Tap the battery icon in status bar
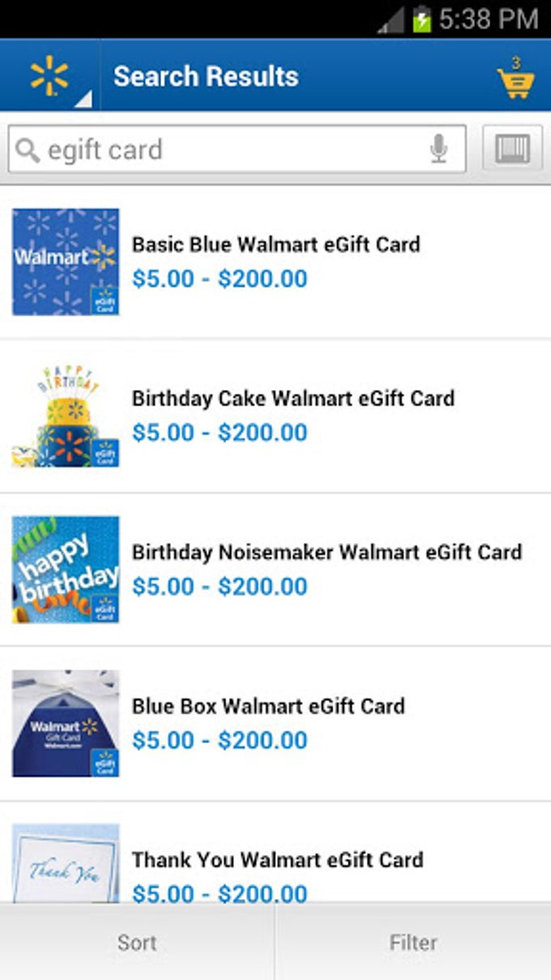The height and width of the screenshot is (980, 551). click(422, 19)
